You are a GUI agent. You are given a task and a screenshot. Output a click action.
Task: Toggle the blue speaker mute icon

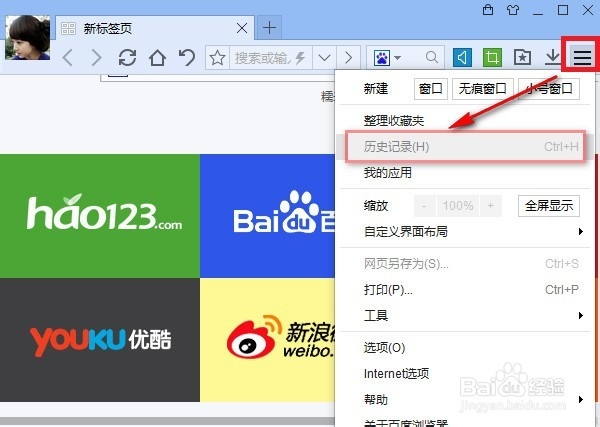click(462, 58)
